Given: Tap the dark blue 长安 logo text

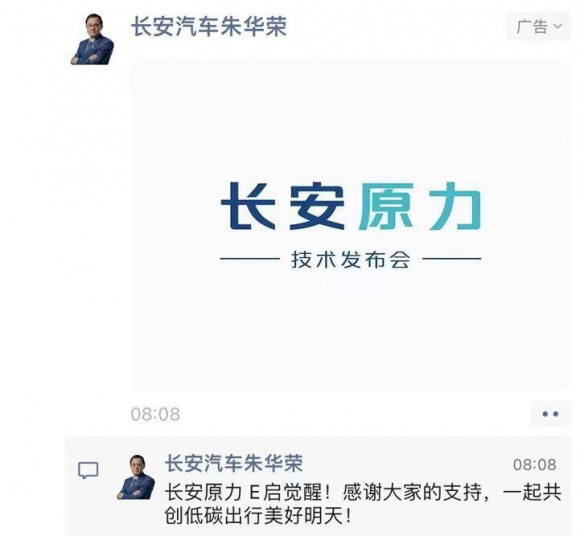Looking at the screenshot, I should [x=283, y=206].
